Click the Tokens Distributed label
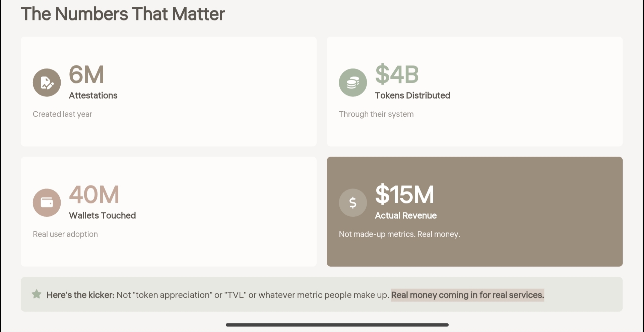This screenshot has width=644, height=332. pos(412,96)
